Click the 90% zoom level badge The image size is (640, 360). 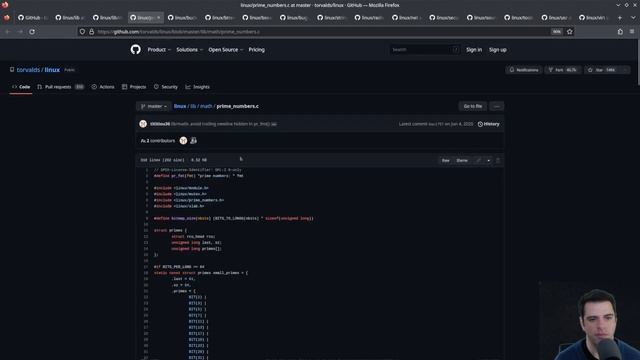(x=556, y=31)
